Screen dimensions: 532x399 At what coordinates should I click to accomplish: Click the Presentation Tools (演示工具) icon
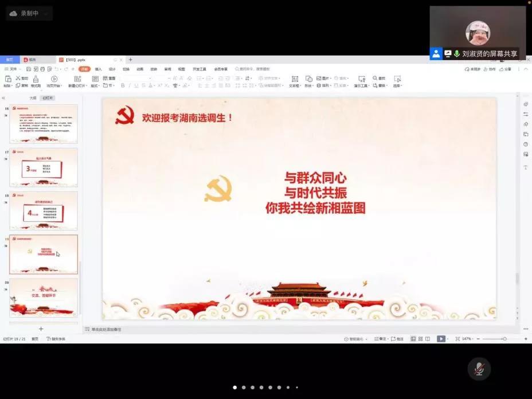click(361, 79)
